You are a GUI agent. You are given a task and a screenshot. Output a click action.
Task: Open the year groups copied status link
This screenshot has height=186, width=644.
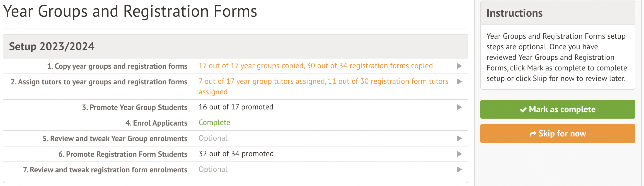(316, 66)
